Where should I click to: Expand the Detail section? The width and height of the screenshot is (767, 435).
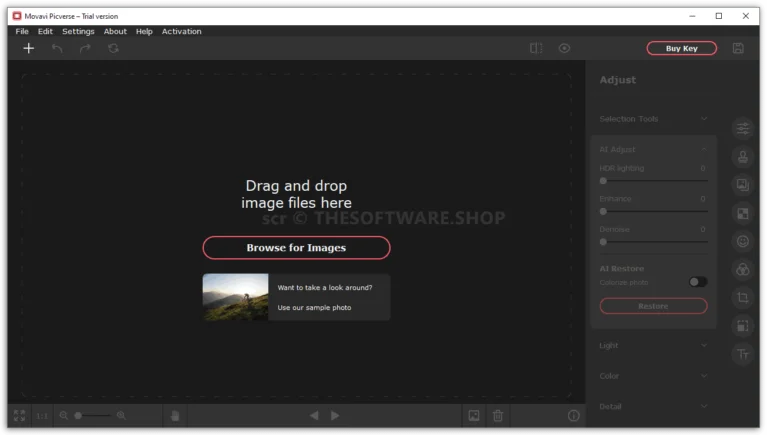[x=654, y=406]
